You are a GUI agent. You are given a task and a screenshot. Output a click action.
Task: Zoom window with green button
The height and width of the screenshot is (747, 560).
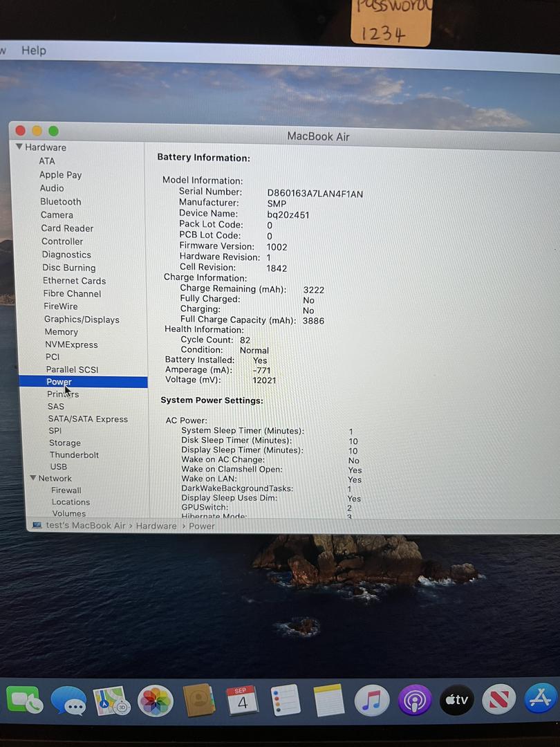(53, 131)
